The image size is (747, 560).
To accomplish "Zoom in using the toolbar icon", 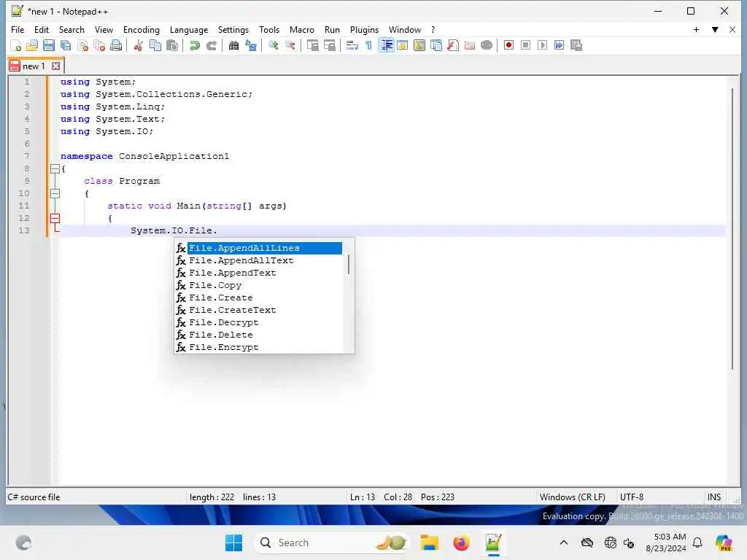I will tap(273, 45).
